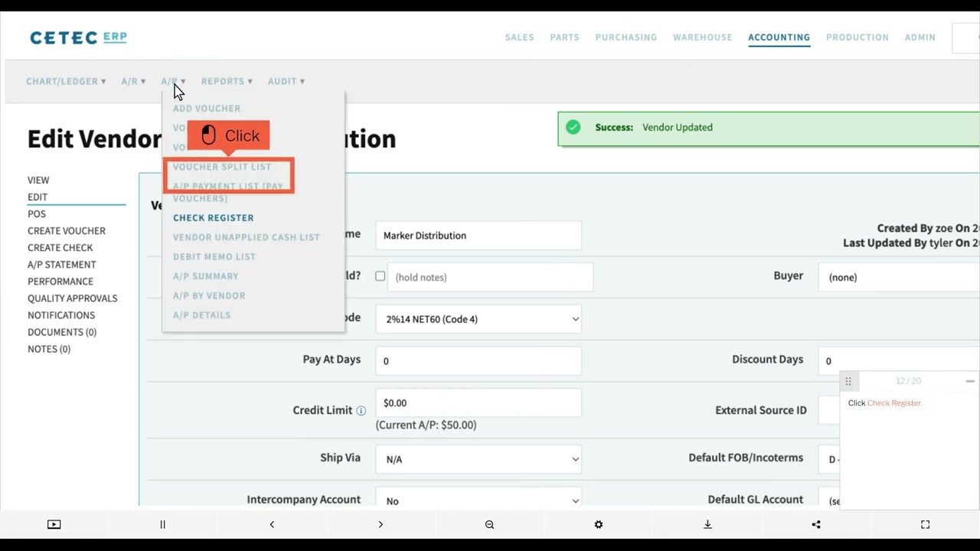Go to the previous walkthrough step
This screenshot has width=980, height=551.
tap(272, 524)
